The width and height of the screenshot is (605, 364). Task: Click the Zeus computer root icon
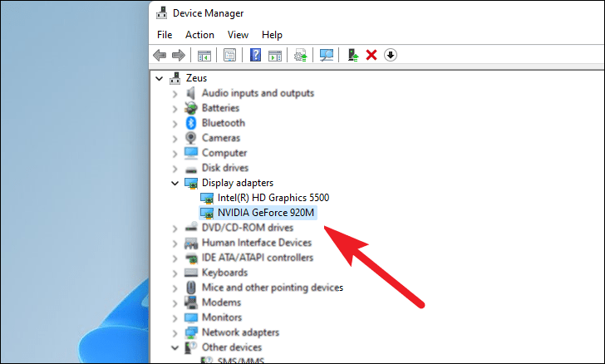(175, 78)
